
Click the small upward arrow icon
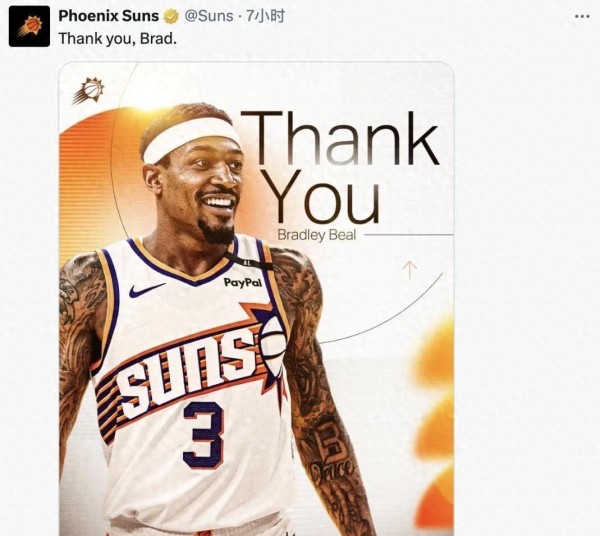click(409, 270)
